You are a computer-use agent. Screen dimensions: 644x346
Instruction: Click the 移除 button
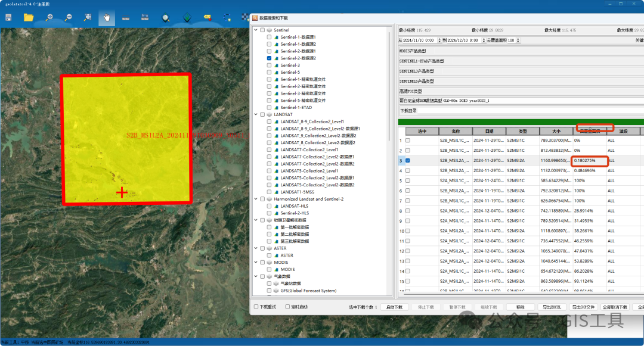[521, 307]
